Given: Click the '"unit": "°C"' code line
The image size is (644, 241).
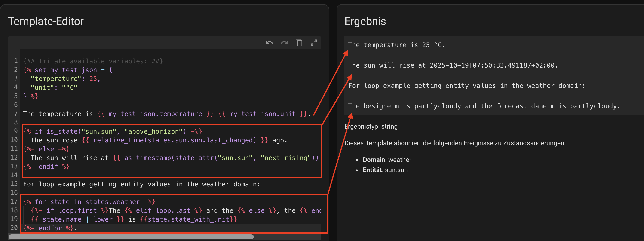Looking at the screenshot, I should (x=54, y=88).
